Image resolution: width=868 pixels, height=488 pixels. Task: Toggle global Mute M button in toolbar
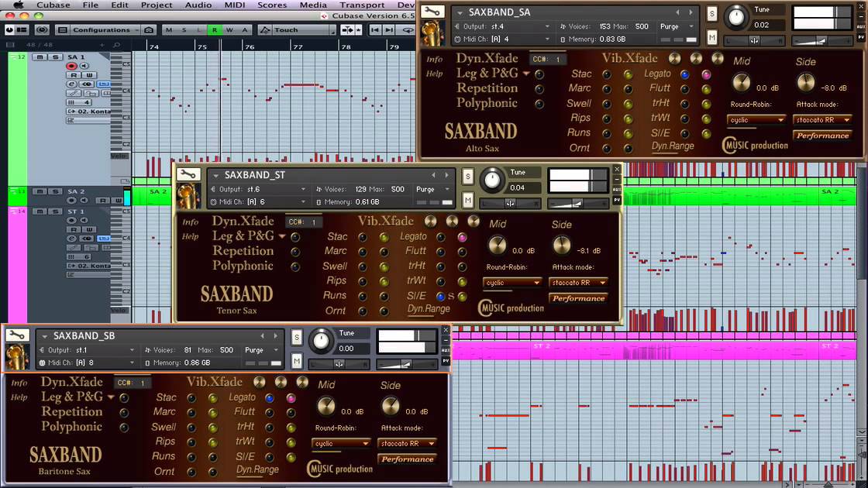[x=169, y=30]
